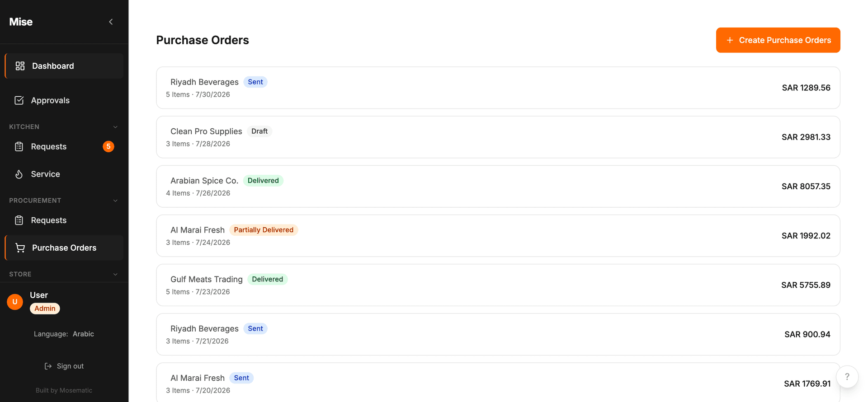Click the Approvals checkmark icon
The height and width of the screenshot is (402, 868).
pyautogui.click(x=19, y=100)
